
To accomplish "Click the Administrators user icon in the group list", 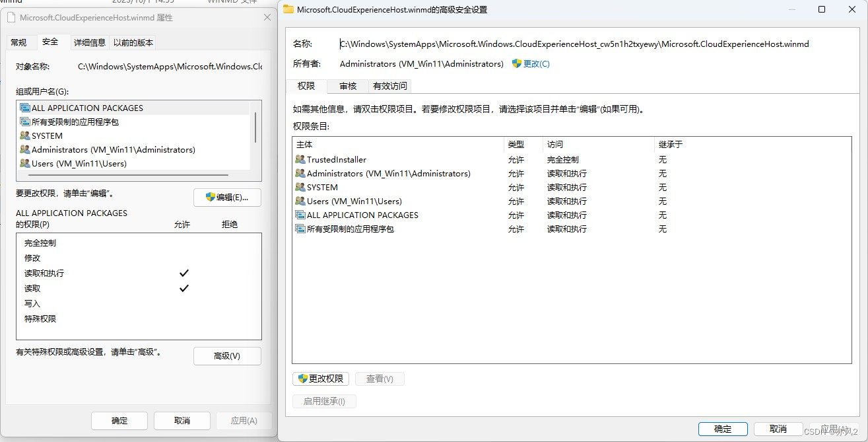I will click(x=25, y=149).
